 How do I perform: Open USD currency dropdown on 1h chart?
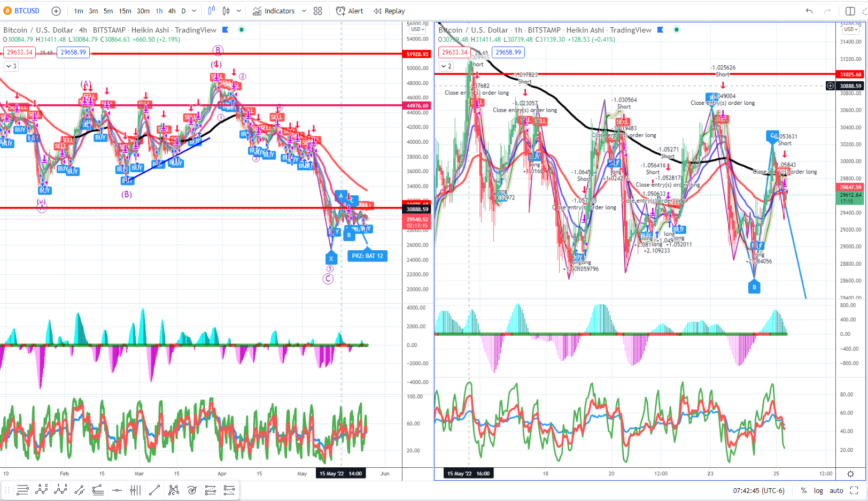(851, 29)
